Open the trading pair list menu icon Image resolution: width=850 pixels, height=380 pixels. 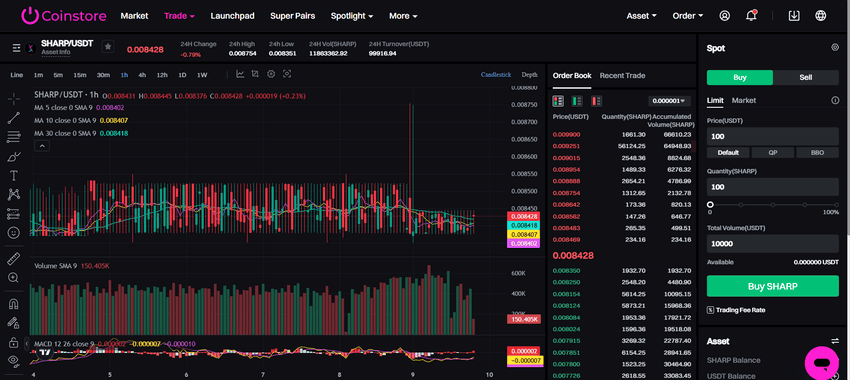coord(17,48)
